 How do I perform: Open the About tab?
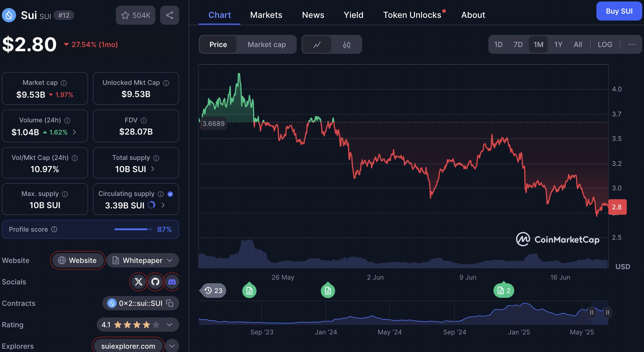coord(473,15)
